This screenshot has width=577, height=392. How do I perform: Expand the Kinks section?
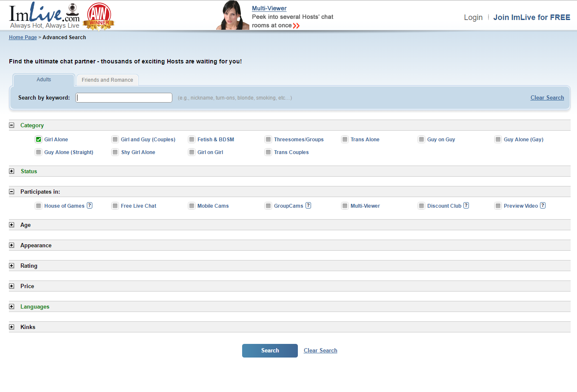11,327
